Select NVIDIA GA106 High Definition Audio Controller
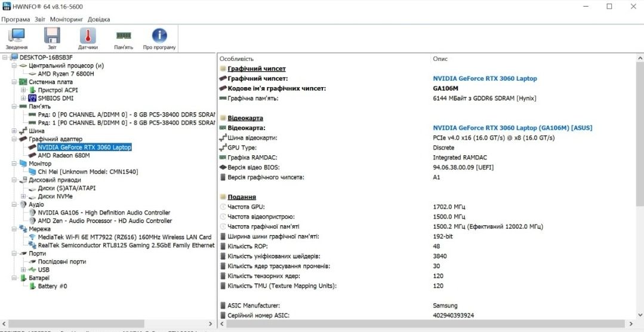 pyautogui.click(x=104, y=213)
